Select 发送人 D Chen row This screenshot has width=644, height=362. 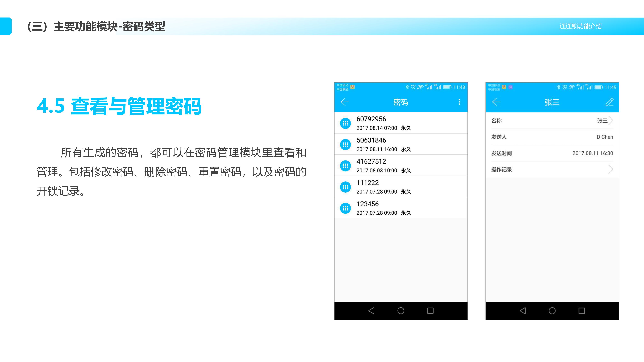click(x=552, y=137)
